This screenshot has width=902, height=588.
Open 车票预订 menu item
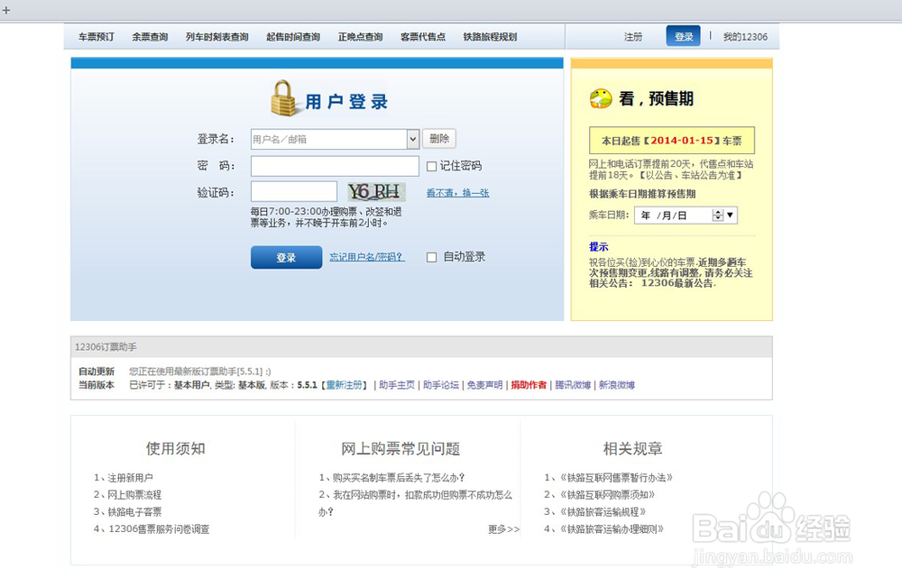97,37
